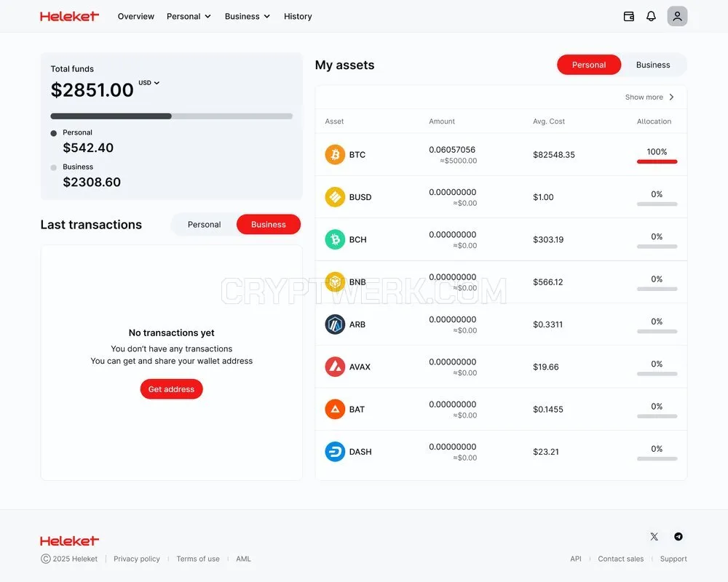Open notifications bell icon
Screen dimensions: 728x582
click(x=651, y=16)
